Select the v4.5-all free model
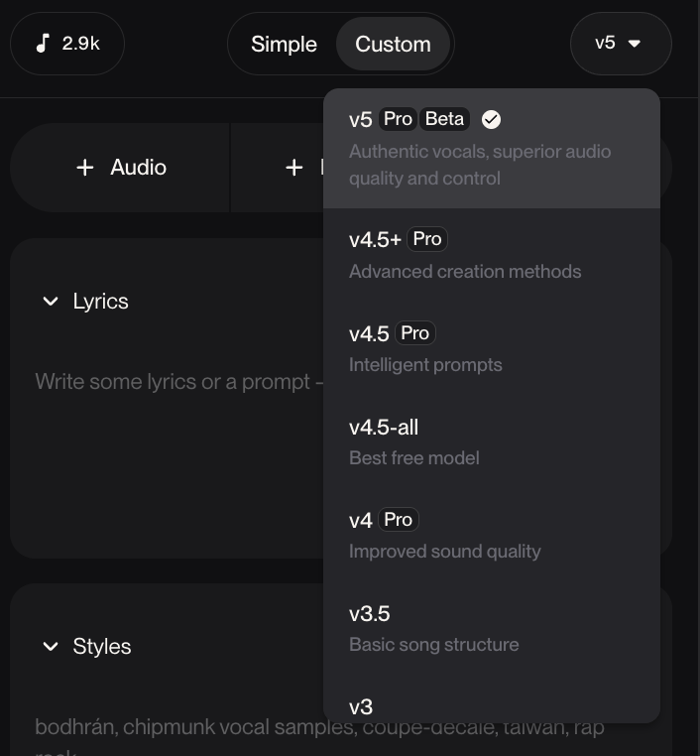Viewport: 700px width, 756px height. (x=491, y=441)
